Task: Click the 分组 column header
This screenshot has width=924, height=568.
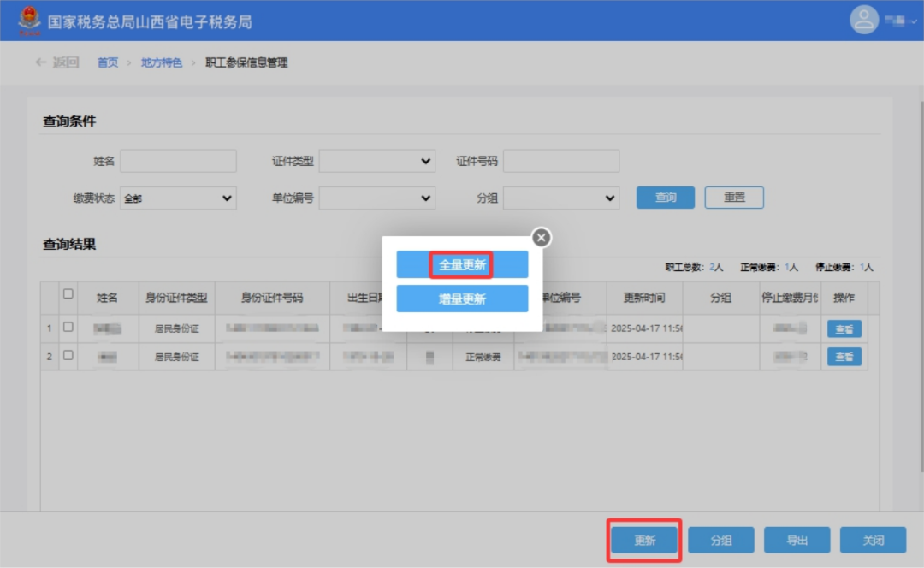Action: [x=720, y=299]
